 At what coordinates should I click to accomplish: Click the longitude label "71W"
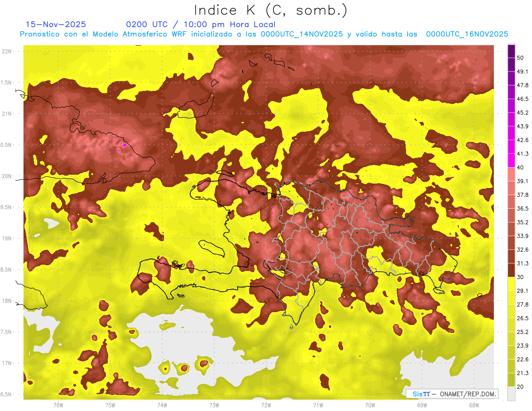pyautogui.click(x=318, y=405)
